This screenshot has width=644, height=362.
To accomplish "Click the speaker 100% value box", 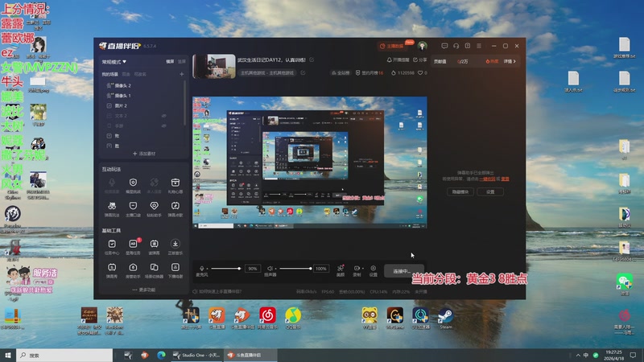I will tap(321, 269).
